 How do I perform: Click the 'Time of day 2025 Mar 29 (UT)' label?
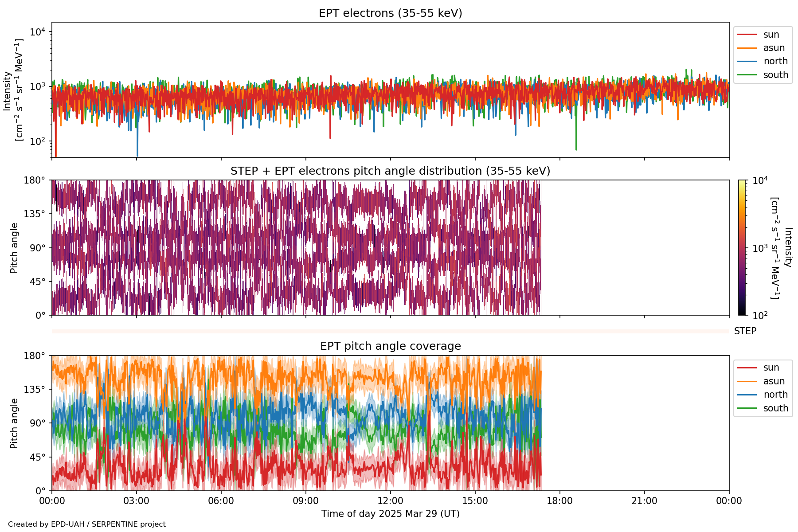point(390,514)
